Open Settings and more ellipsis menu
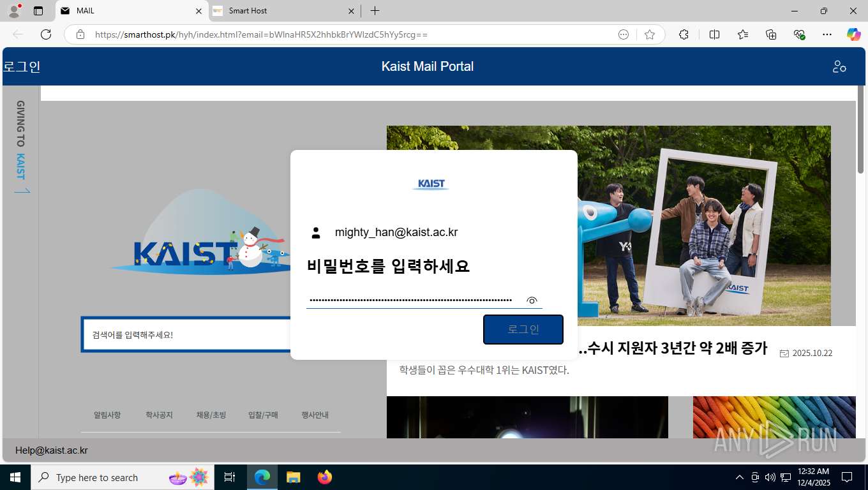The image size is (868, 490). pos(827,34)
